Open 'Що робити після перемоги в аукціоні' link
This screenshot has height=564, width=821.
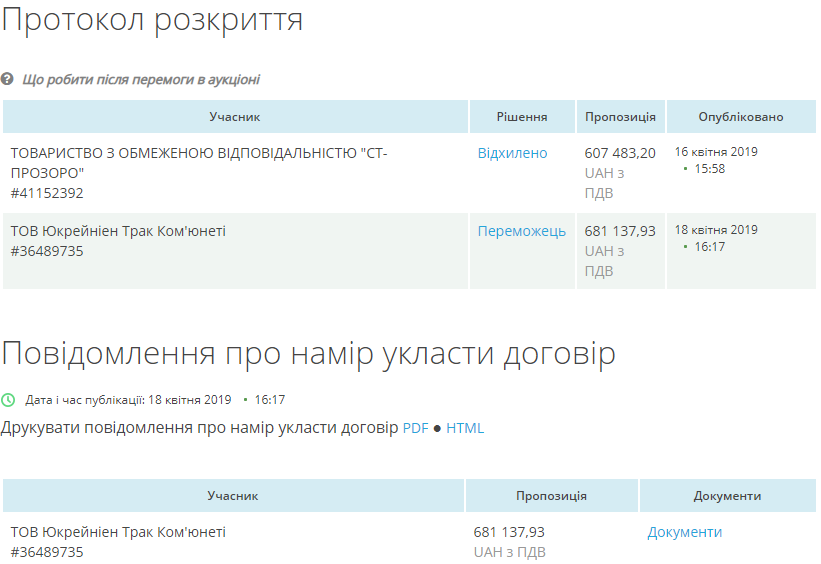click(140, 79)
